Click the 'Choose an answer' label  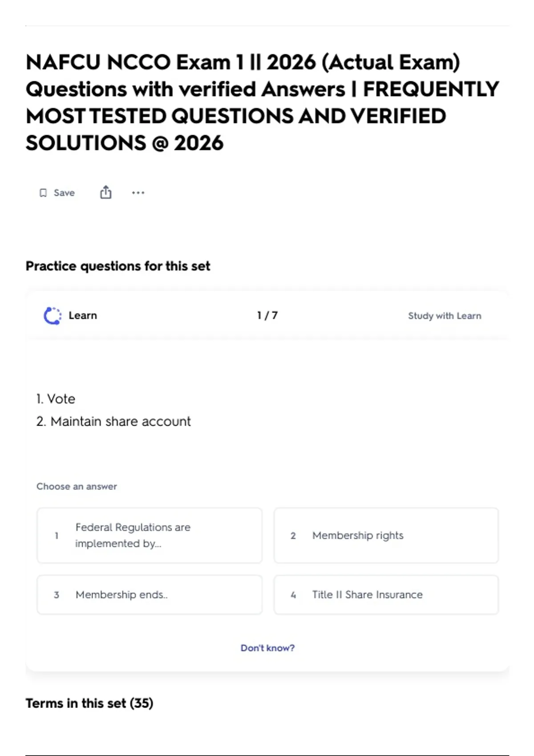[x=77, y=487]
